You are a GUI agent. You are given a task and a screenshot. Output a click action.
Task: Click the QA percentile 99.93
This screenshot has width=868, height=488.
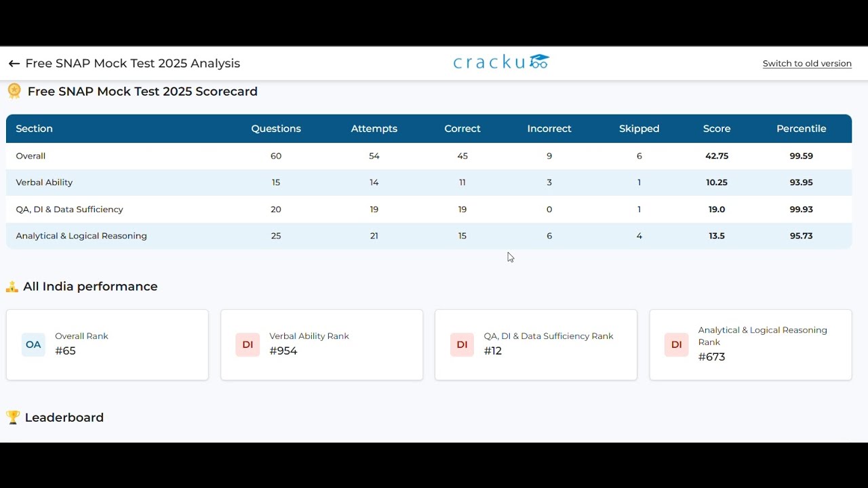pos(802,209)
